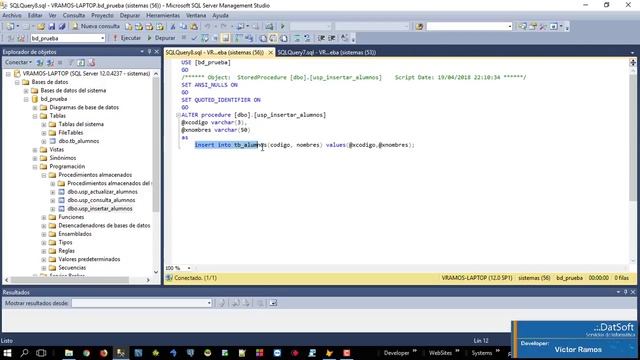Expand Bases de datos del sistema node
Viewport: 640px width, 360px height.
26,91
